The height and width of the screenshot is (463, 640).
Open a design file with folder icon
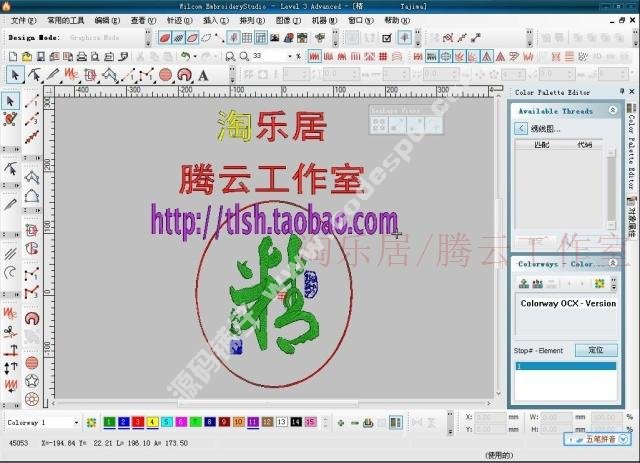pos(27,56)
